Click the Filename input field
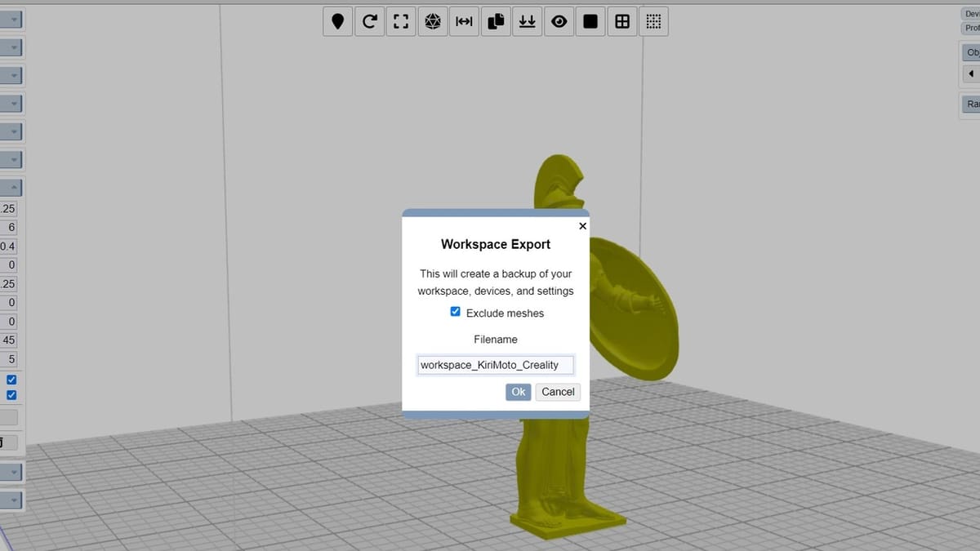The height and width of the screenshot is (551, 980). 496,365
